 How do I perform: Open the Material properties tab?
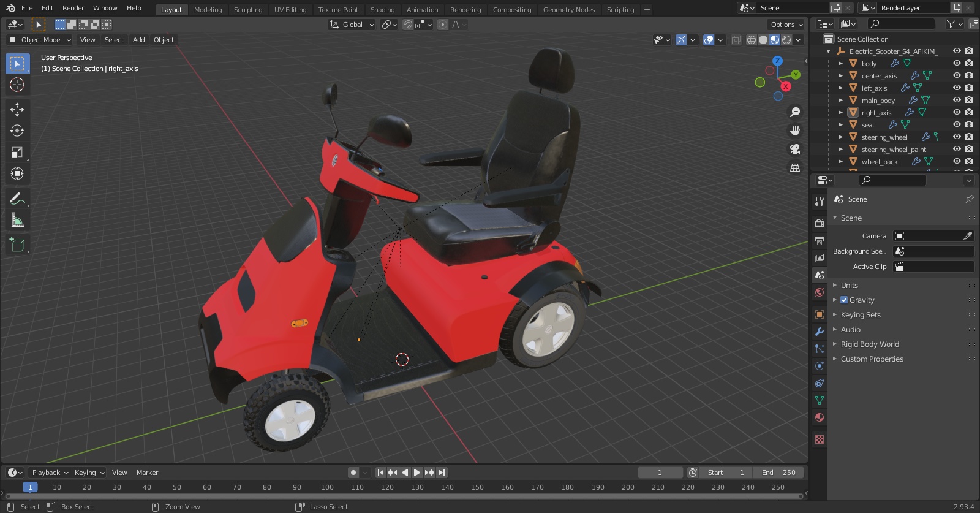pyautogui.click(x=820, y=417)
